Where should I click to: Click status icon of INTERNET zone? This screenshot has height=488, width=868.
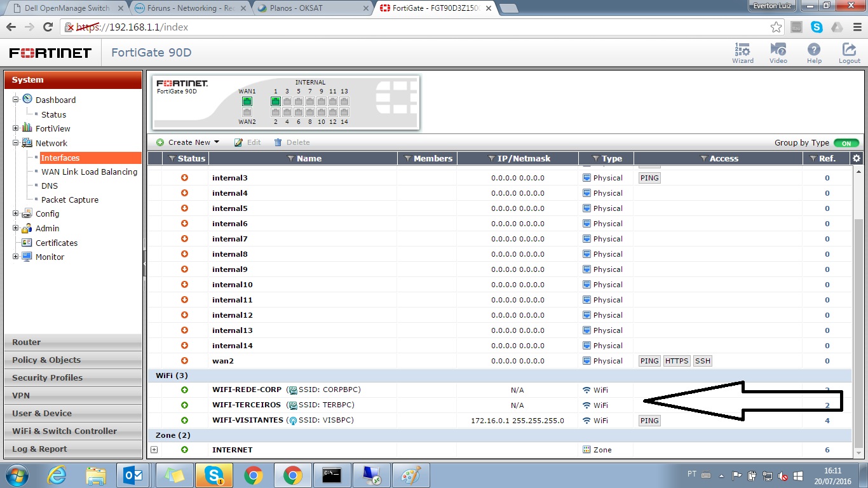click(184, 450)
